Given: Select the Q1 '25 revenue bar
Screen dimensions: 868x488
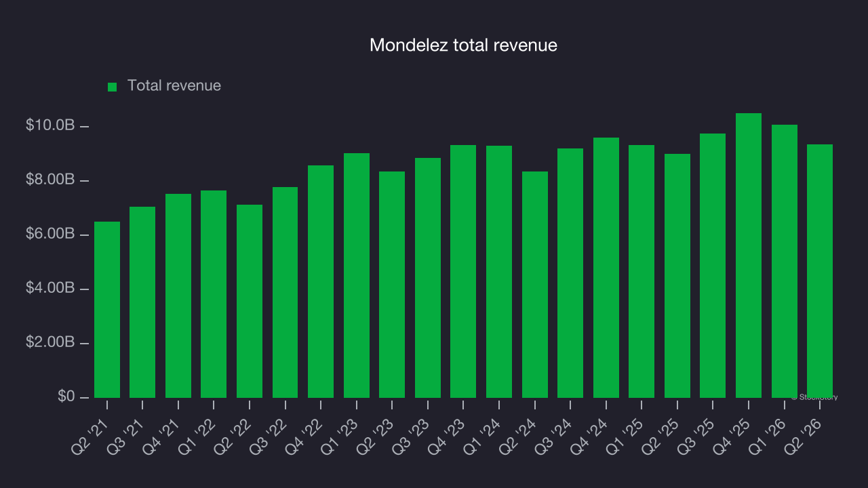Looking at the screenshot, I should (642, 271).
